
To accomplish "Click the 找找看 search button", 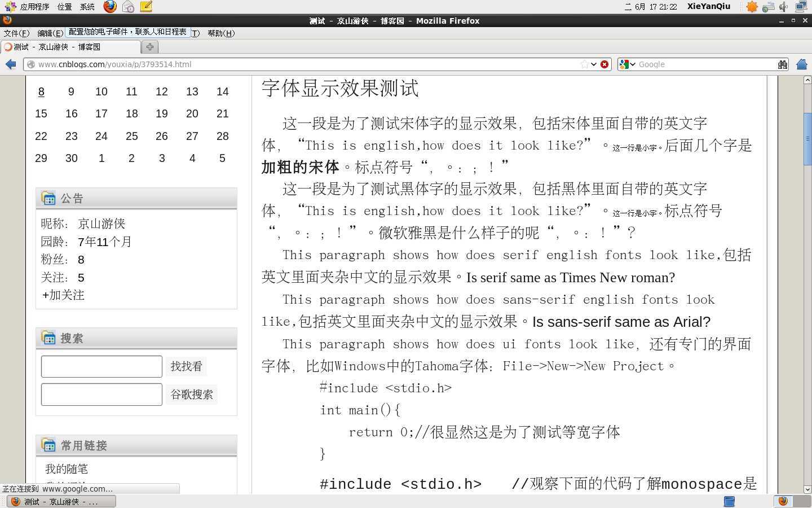I will point(186,366).
